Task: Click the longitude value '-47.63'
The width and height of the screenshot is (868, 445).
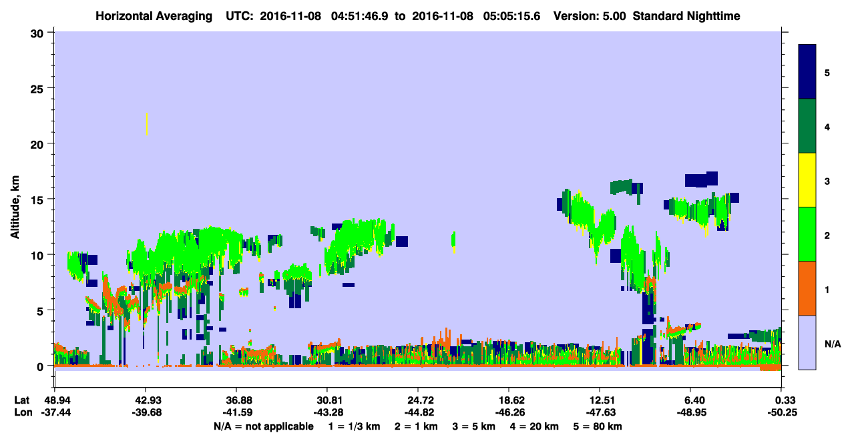Action: pos(600,413)
